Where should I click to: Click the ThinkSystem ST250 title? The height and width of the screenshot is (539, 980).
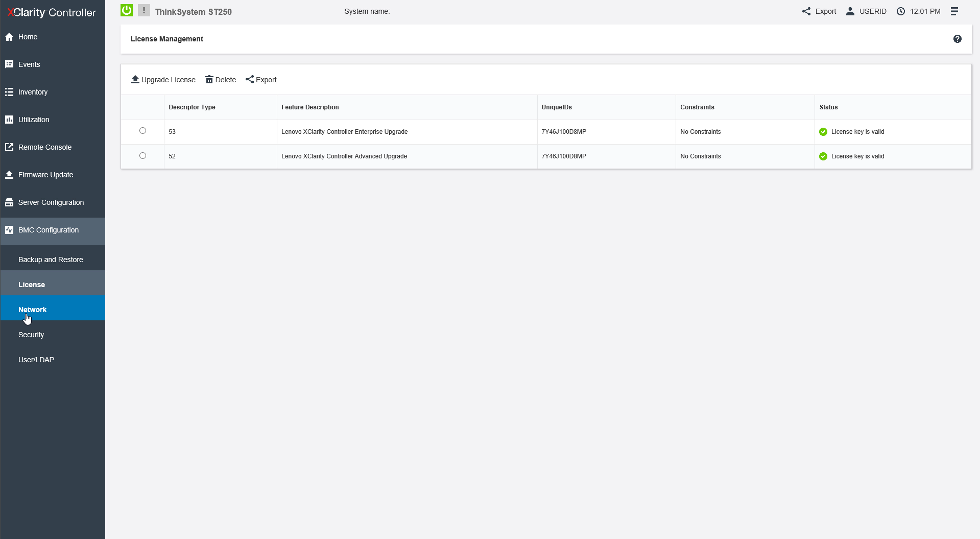tap(194, 12)
